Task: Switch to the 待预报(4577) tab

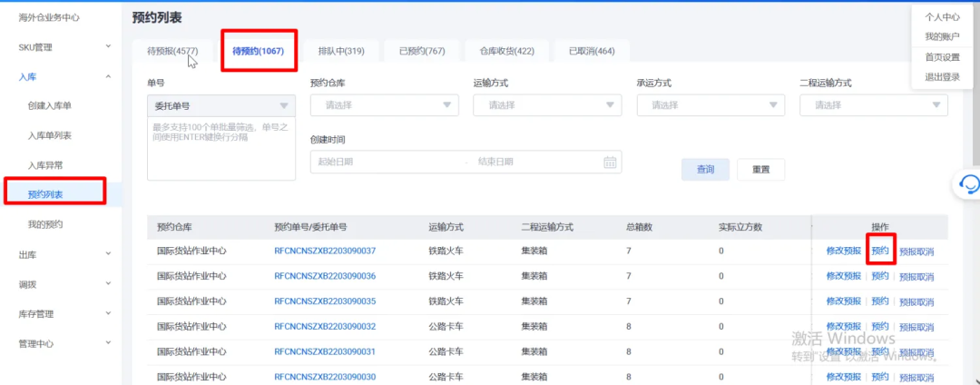Action: click(x=172, y=51)
